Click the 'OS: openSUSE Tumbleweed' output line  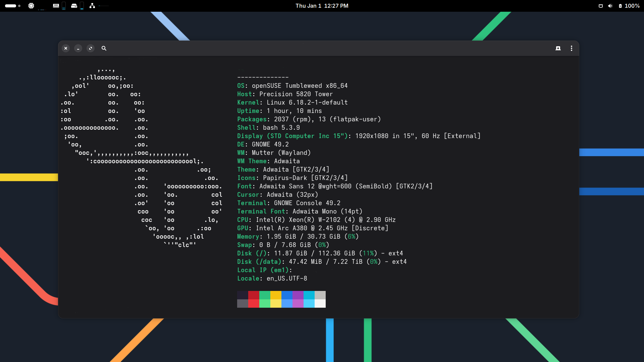coord(292,86)
